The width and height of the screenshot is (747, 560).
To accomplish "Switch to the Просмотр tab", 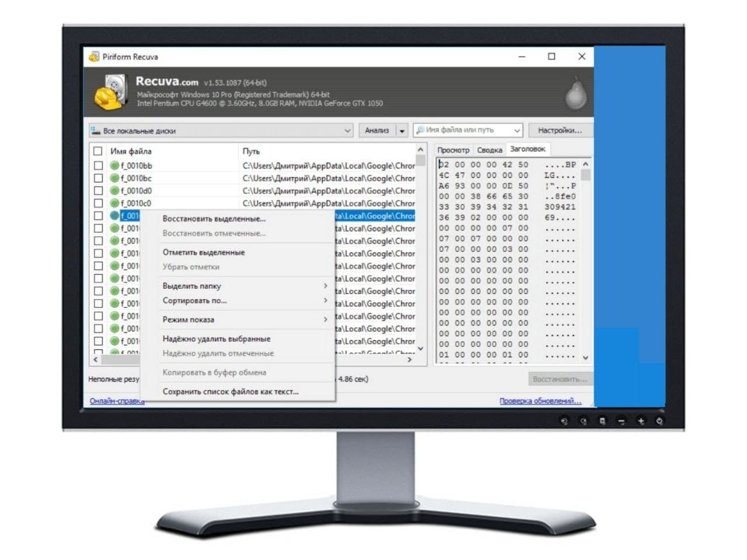I will click(x=453, y=150).
